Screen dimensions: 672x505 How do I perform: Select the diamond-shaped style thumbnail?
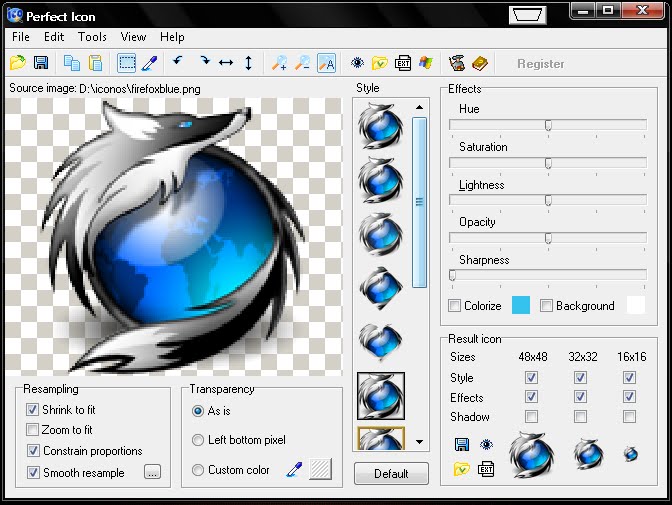click(x=381, y=287)
